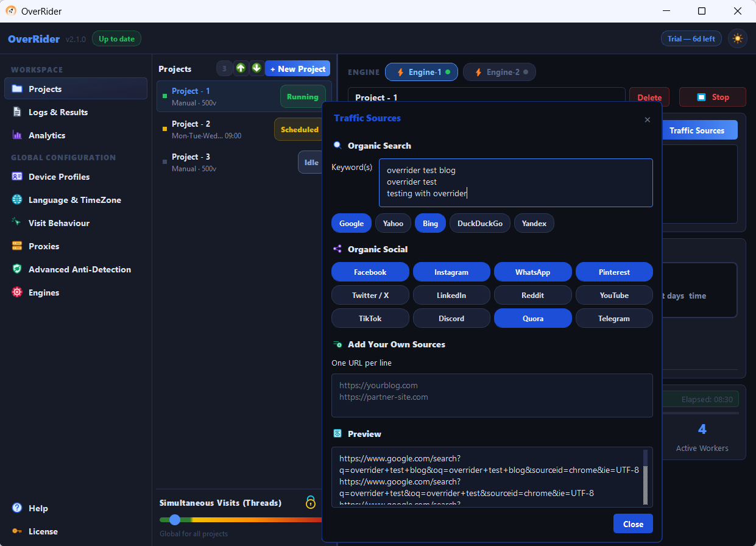Move project down with green arrow
Viewport: 756px width, 546px height.
pyautogui.click(x=256, y=68)
